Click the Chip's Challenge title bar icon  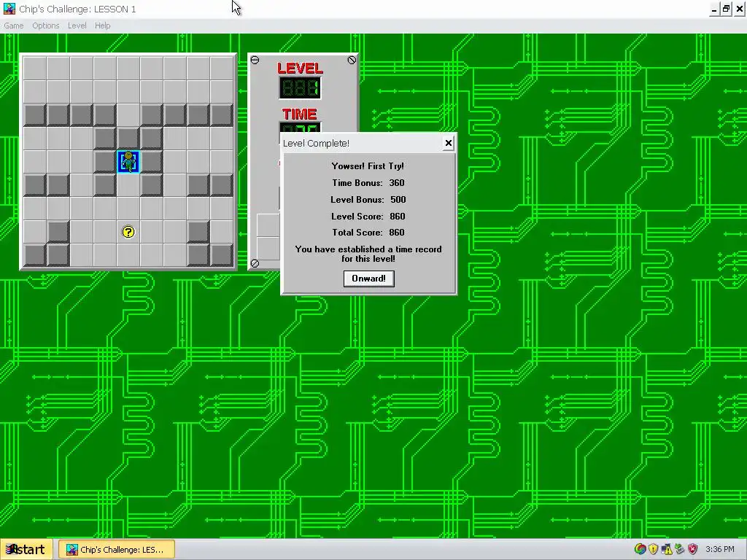pos(9,9)
